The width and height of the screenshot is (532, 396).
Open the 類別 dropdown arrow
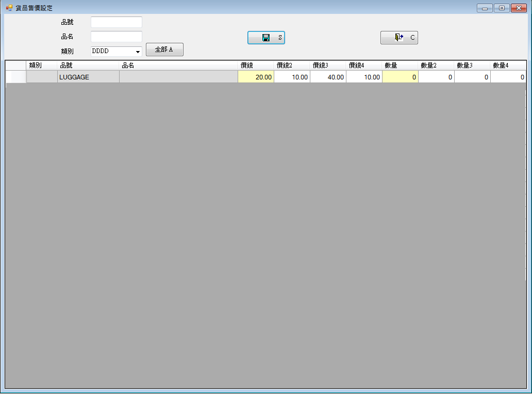point(138,52)
